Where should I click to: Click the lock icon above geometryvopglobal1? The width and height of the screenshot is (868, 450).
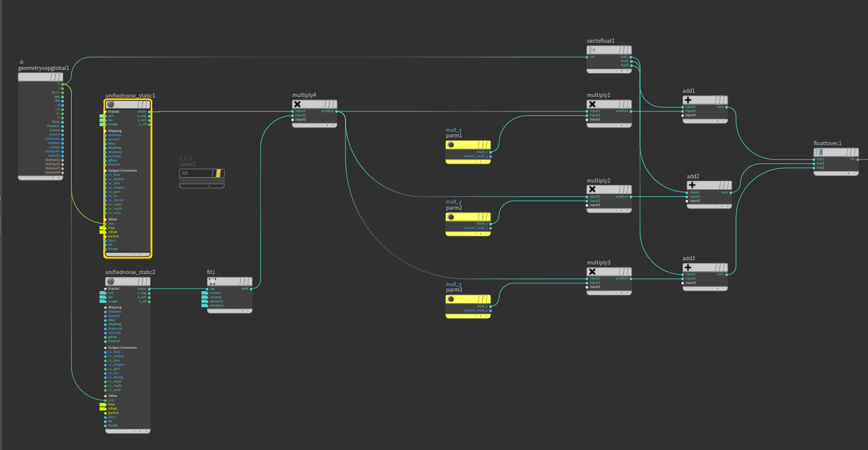22,61
